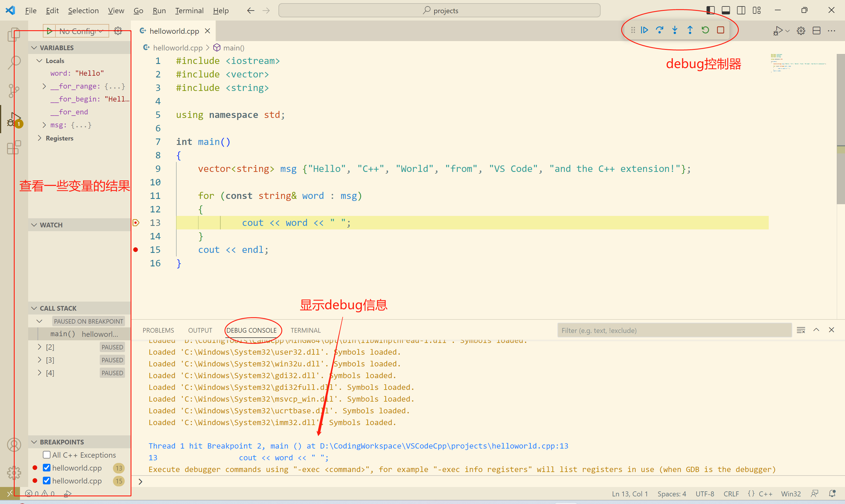The width and height of the screenshot is (845, 504).
Task: Open the Accounts menu icon
Action: (x=14, y=444)
